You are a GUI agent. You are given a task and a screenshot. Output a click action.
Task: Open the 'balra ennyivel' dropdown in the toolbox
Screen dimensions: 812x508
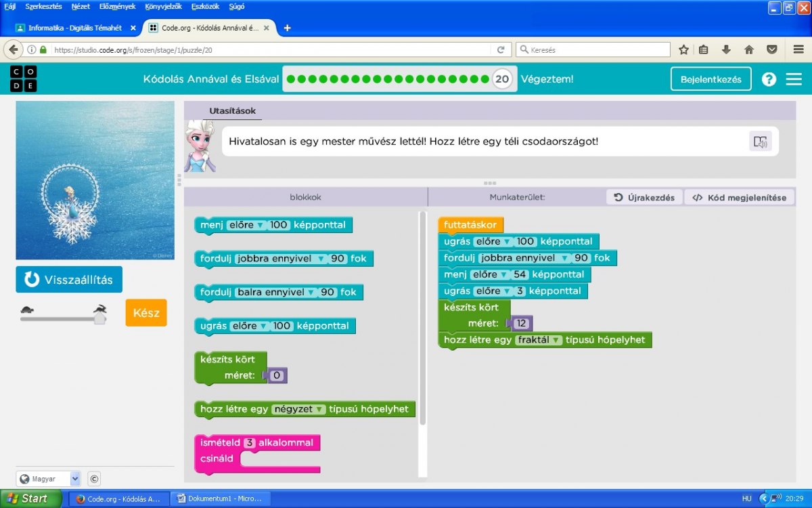[x=275, y=293]
